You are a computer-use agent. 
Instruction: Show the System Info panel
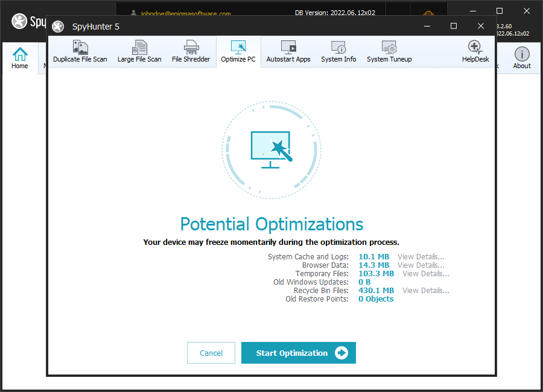(x=338, y=52)
